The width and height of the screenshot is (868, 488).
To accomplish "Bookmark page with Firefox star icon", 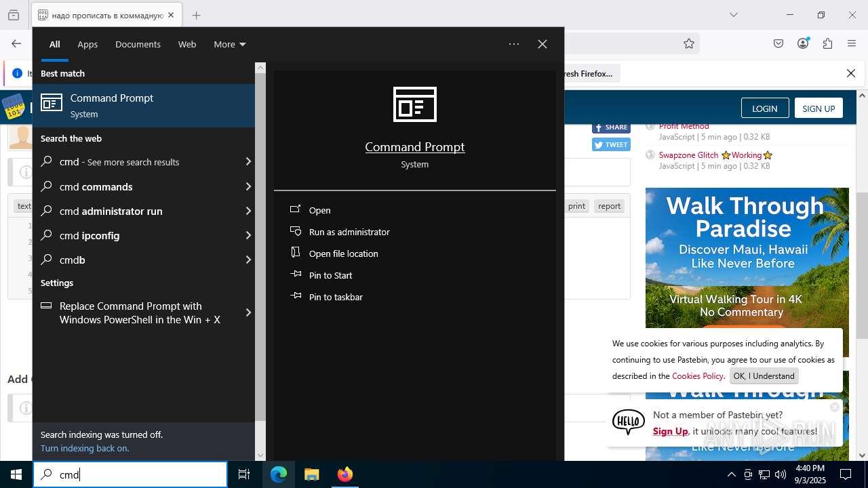I will (x=689, y=43).
